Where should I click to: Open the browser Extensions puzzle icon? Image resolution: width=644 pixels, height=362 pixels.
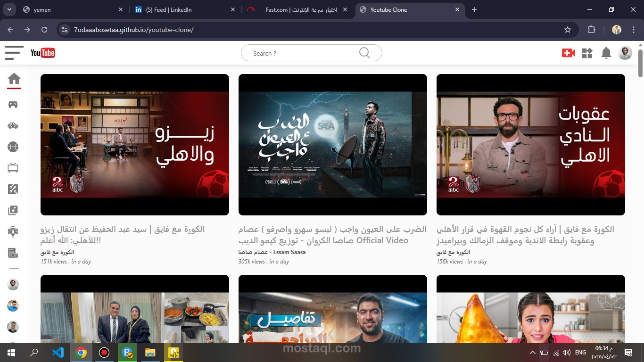tap(591, 30)
